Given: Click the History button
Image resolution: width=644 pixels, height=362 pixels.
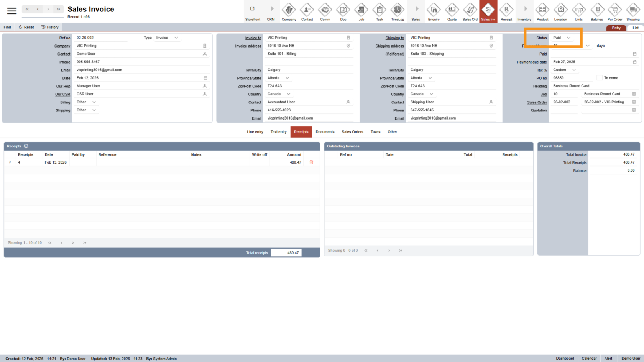Looking at the screenshot, I should [50, 27].
